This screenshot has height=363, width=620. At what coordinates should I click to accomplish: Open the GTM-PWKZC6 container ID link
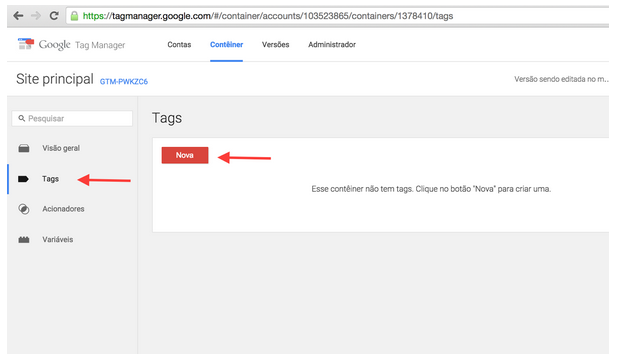pyautogui.click(x=124, y=81)
